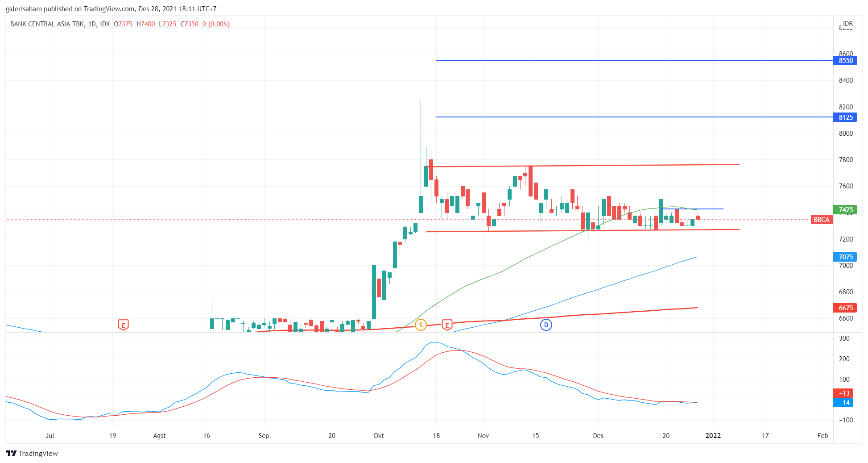Click the 300 indicator axis label
Screen dimensions: 868x463
point(844,338)
